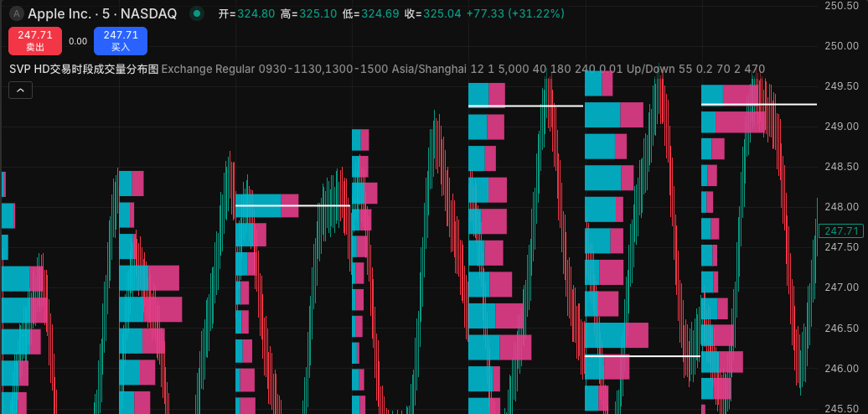This screenshot has height=414, width=868.
Task: Click the red 247.71 sell button
Action: click(35, 41)
